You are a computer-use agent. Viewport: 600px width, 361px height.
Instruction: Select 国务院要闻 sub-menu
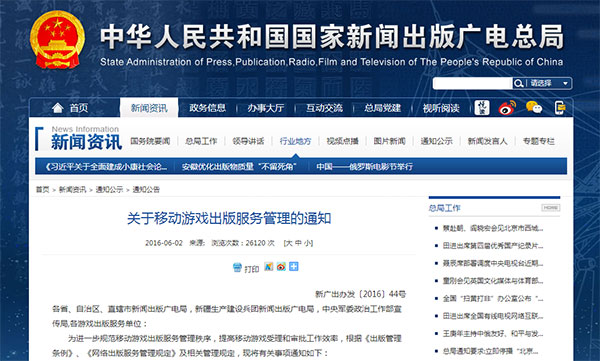click(150, 141)
